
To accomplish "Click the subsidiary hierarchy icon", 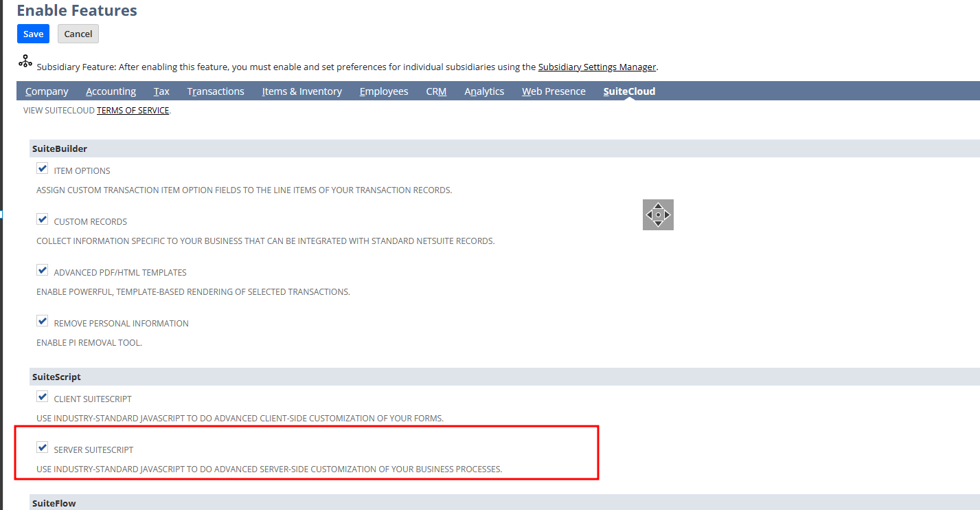I will click(x=25, y=62).
